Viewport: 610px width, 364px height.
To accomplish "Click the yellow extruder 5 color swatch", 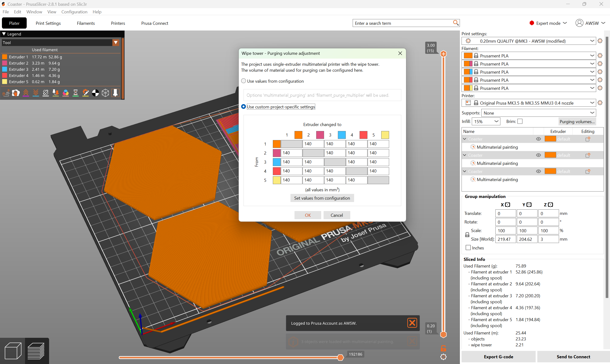I will point(385,135).
